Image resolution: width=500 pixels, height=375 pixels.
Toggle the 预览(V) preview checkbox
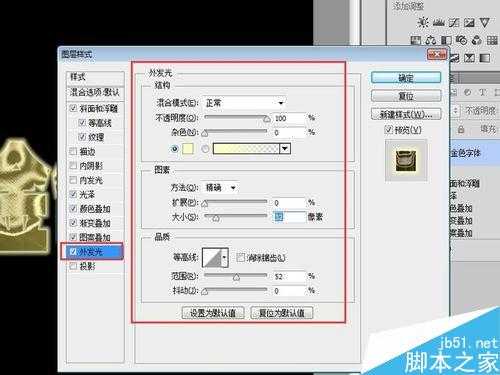coord(388,130)
